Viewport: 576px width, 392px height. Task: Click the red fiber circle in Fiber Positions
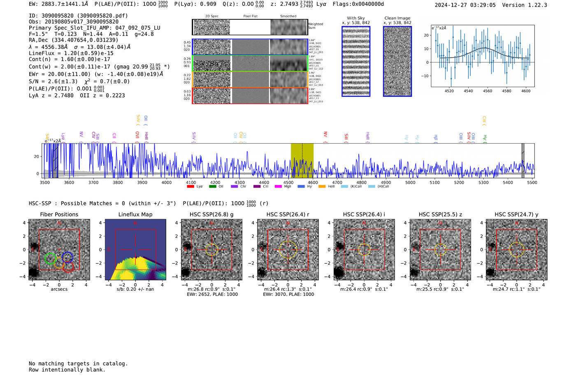[x=68, y=267]
